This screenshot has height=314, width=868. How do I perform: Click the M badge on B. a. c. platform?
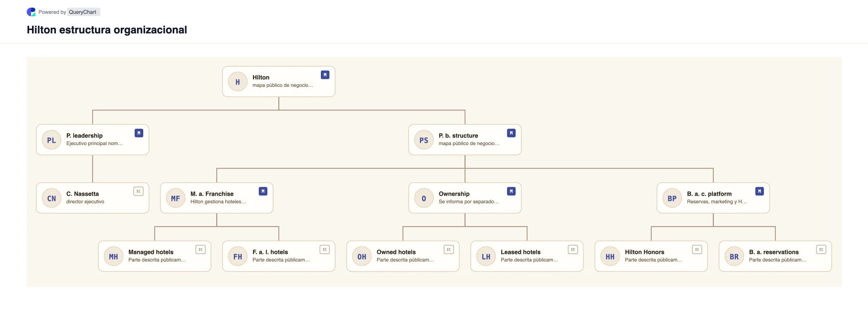tap(760, 191)
